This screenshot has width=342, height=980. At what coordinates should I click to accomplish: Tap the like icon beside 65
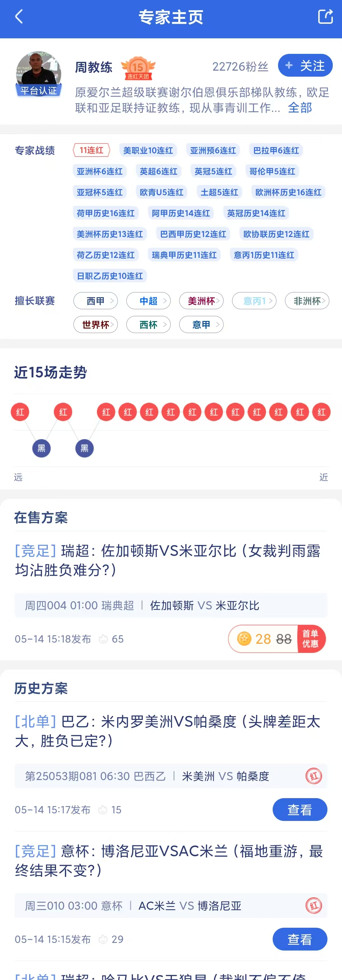pyautogui.click(x=103, y=639)
